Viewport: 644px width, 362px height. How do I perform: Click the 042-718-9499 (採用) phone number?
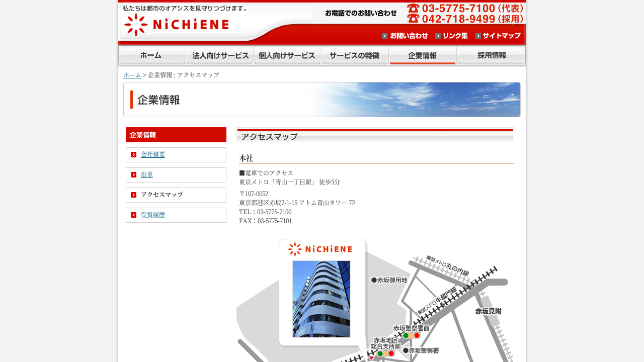coord(473,19)
